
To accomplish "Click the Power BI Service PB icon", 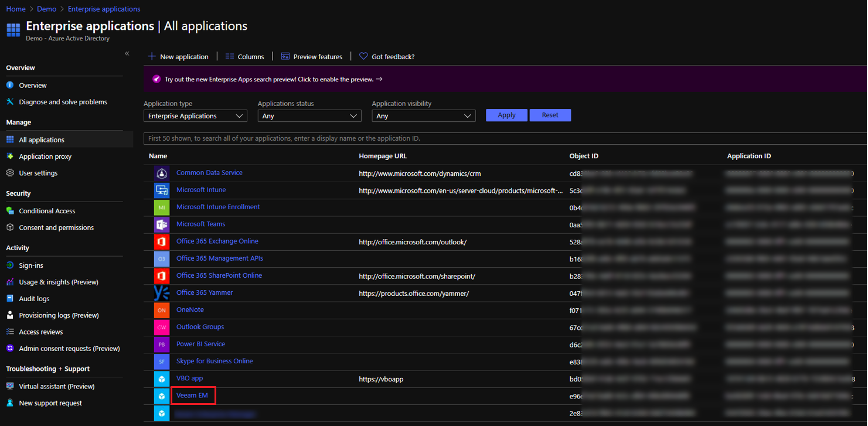I will (x=162, y=345).
